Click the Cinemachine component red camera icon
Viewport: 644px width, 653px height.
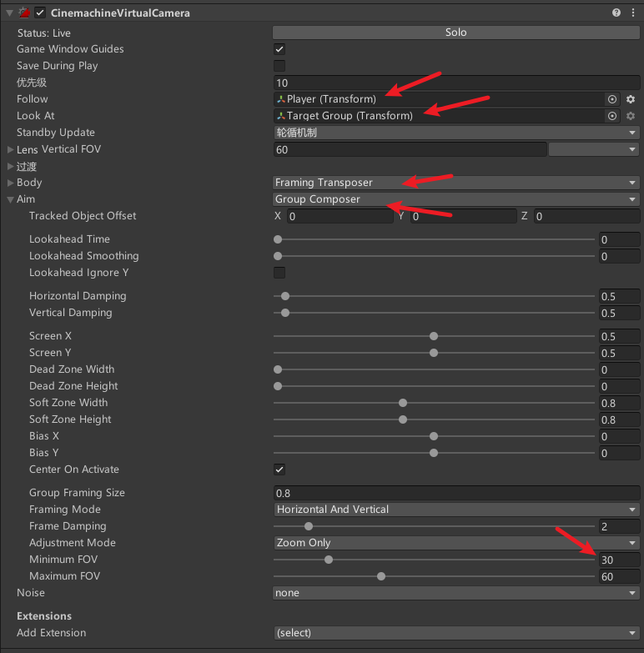24,13
